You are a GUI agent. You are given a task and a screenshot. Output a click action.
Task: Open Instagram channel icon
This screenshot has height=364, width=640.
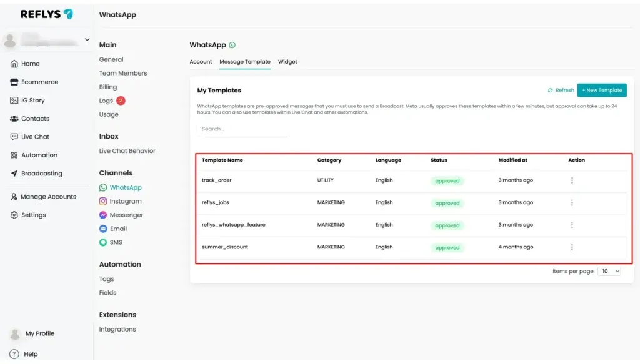tap(103, 202)
